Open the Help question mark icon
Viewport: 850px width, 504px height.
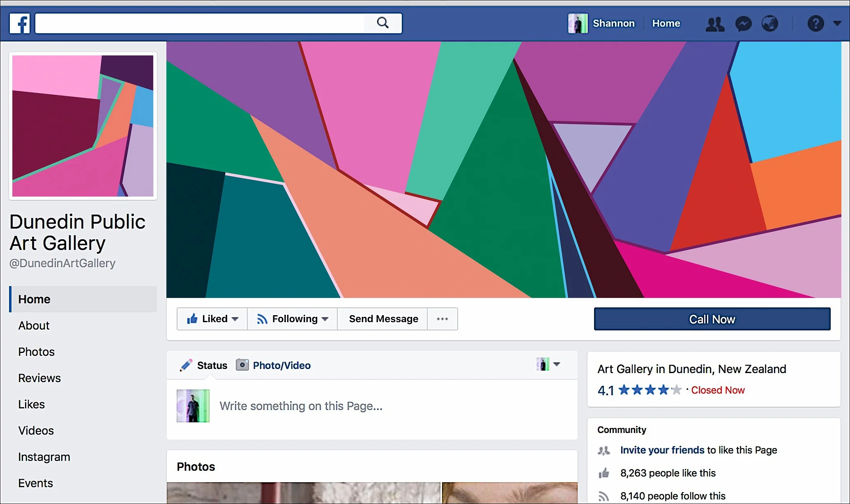click(815, 23)
